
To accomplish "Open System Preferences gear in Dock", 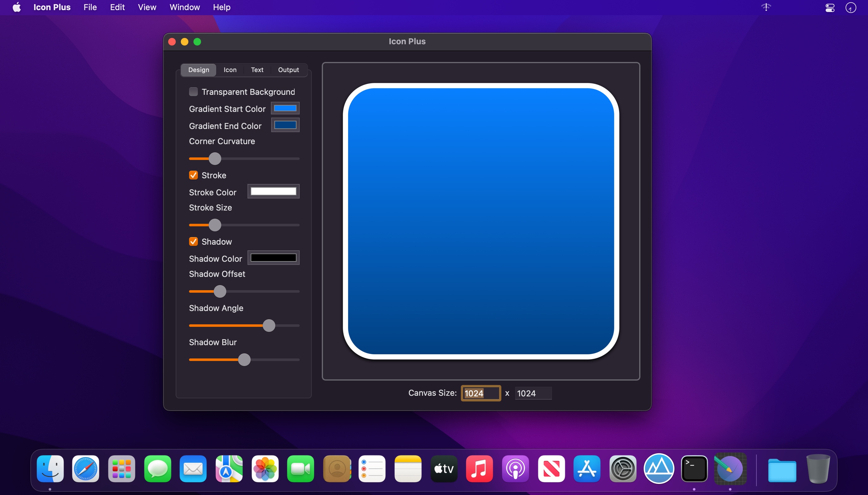I will (622, 468).
